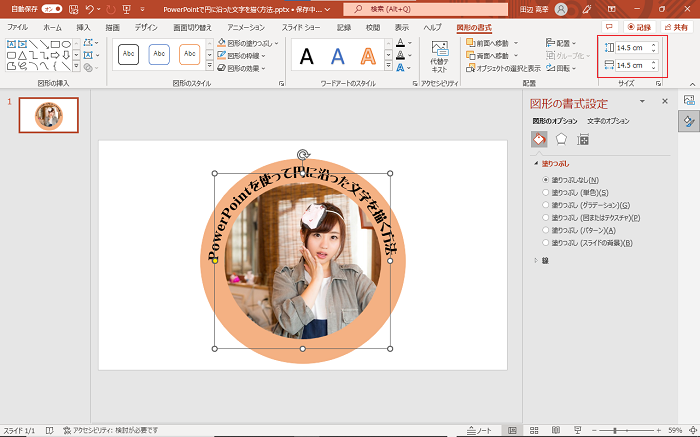Select the blue A WordArt style
The image size is (700, 437).
(x=338, y=56)
